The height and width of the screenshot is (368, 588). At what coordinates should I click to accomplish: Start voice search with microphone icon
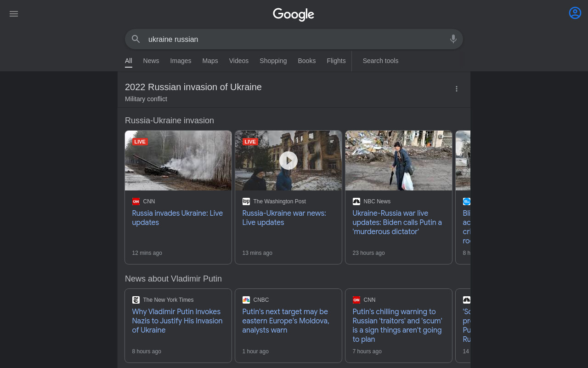(x=453, y=39)
